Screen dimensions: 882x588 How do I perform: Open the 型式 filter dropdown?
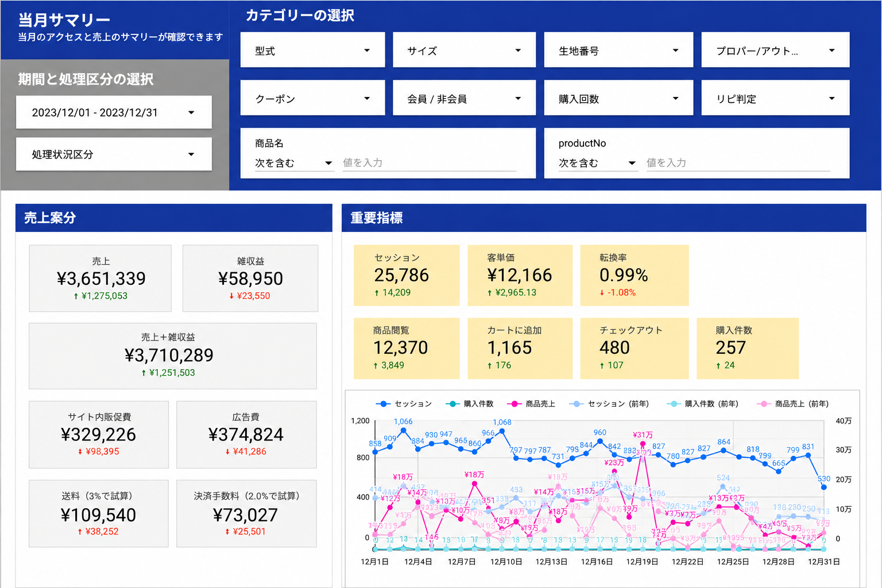[x=312, y=51]
